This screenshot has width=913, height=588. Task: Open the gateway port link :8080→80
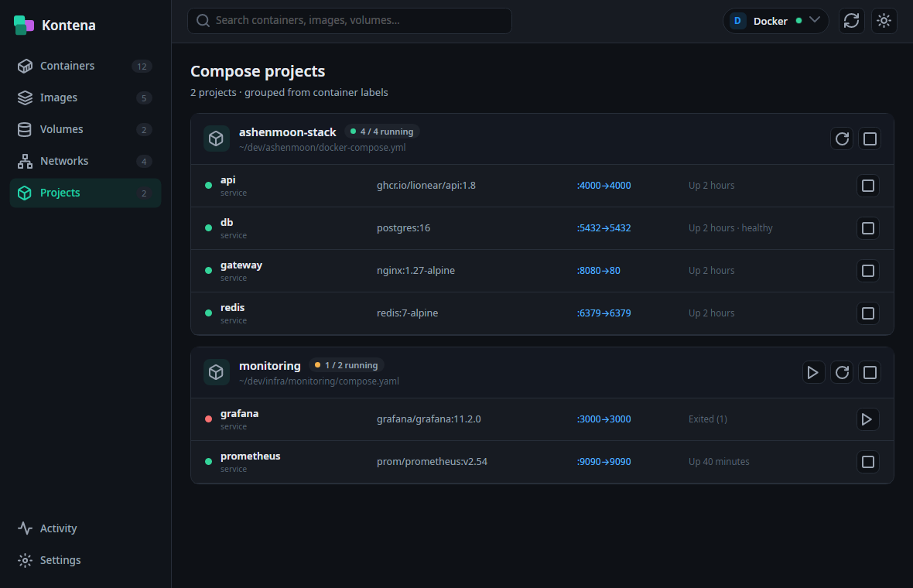599,270
